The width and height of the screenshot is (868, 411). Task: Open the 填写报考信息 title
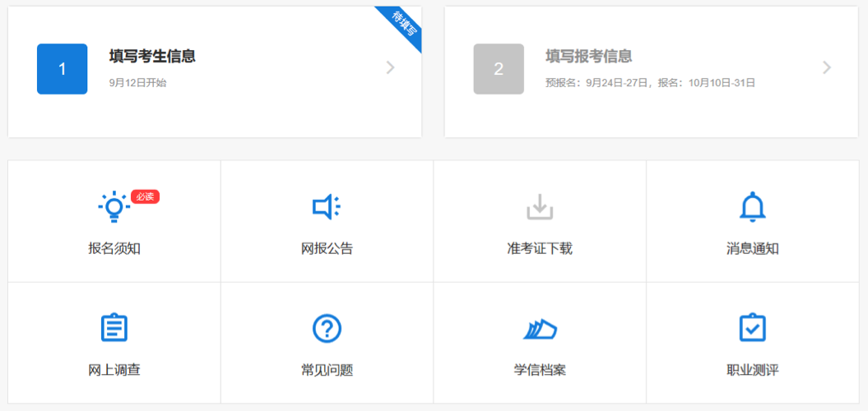pyautogui.click(x=588, y=57)
